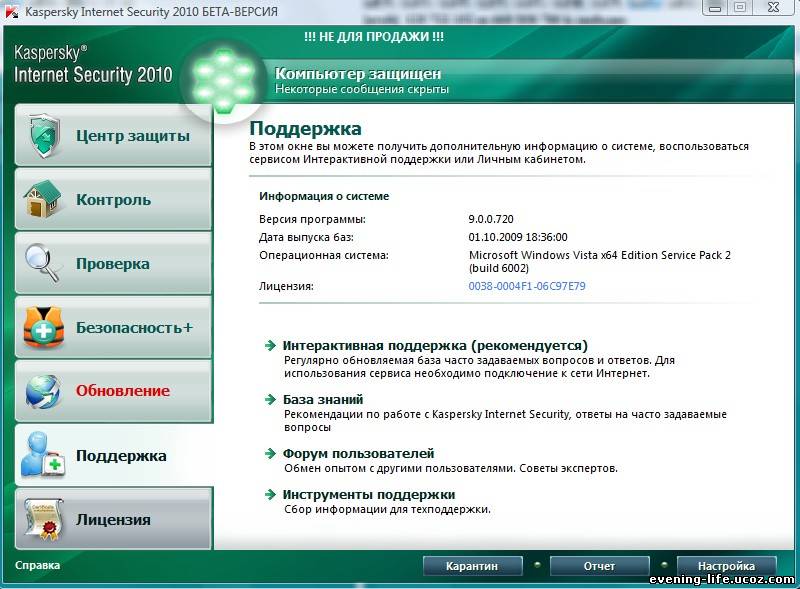Open Инструменты поддержки link

pos(369,495)
